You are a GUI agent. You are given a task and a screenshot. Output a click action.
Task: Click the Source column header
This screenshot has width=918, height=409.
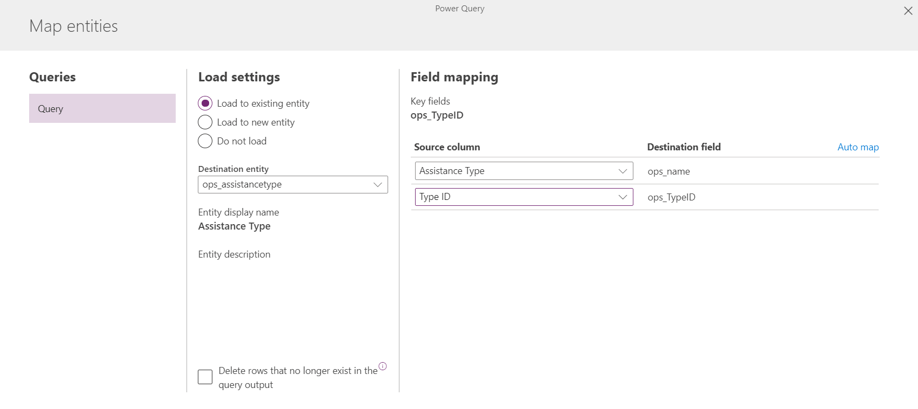click(x=447, y=147)
